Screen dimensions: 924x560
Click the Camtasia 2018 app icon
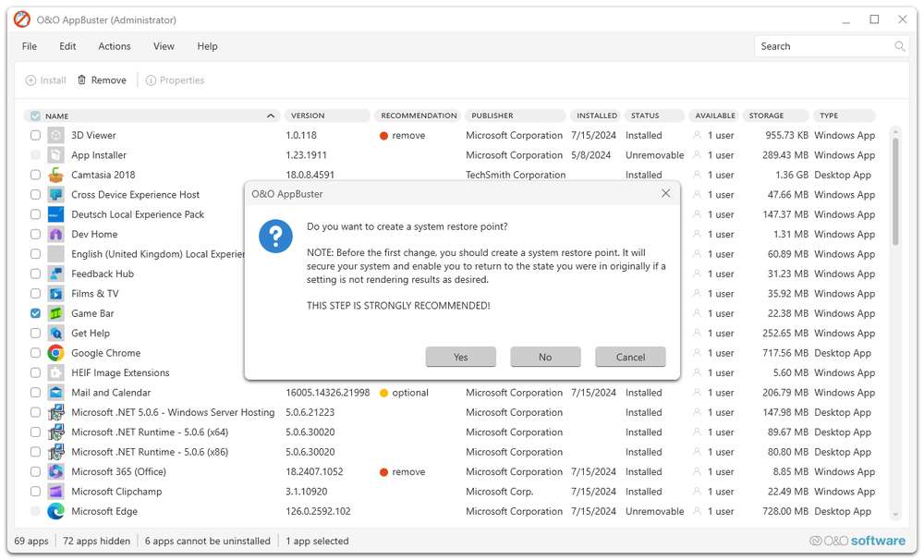(55, 175)
